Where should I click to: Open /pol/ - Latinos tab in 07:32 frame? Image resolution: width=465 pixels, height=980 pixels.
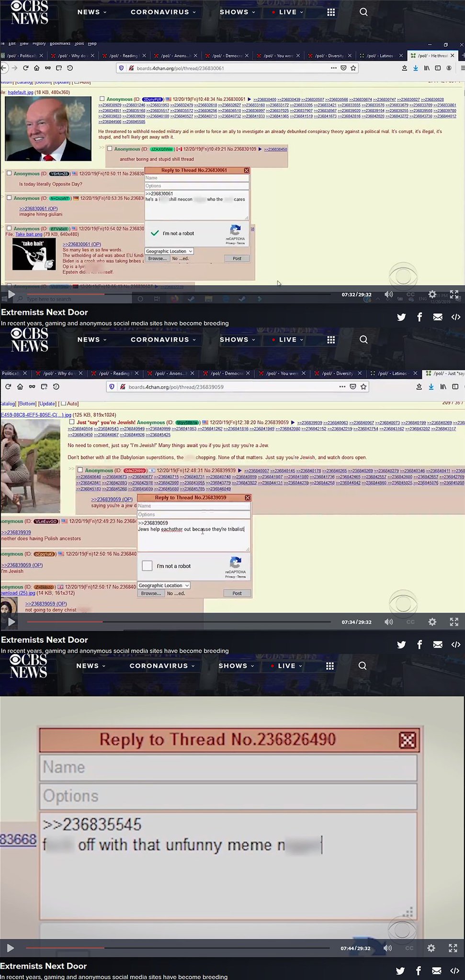pos(380,56)
